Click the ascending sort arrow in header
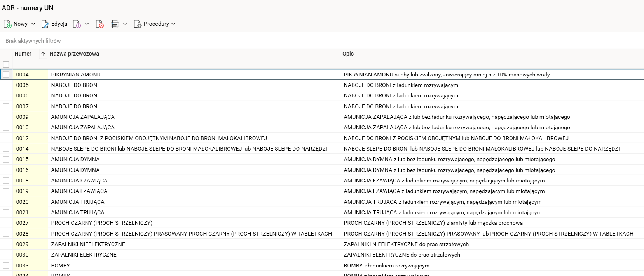644x276 pixels. pos(43,54)
